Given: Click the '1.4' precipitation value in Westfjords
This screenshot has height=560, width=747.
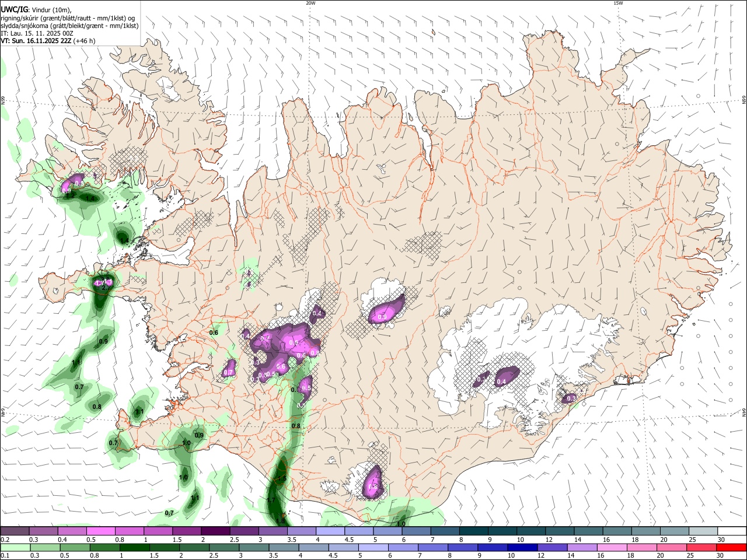Looking at the screenshot, I should (x=90, y=198).
